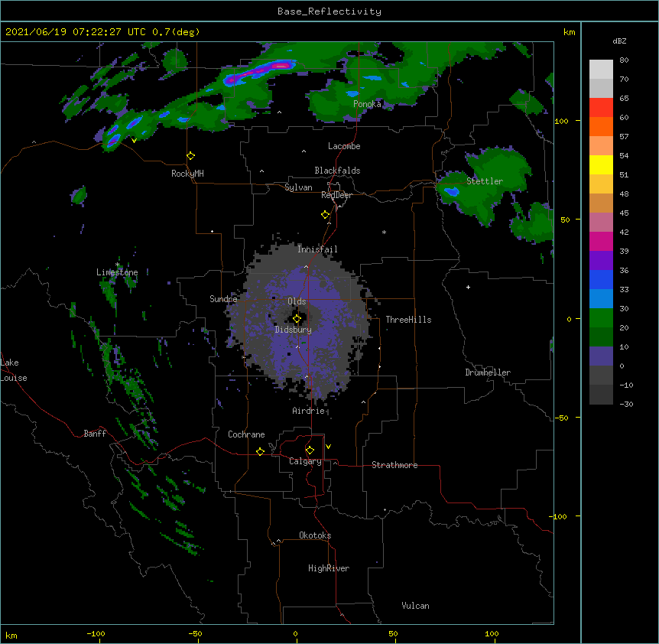Click the Lake Louise label
This screenshot has width=659, height=644.
[x=14, y=370]
